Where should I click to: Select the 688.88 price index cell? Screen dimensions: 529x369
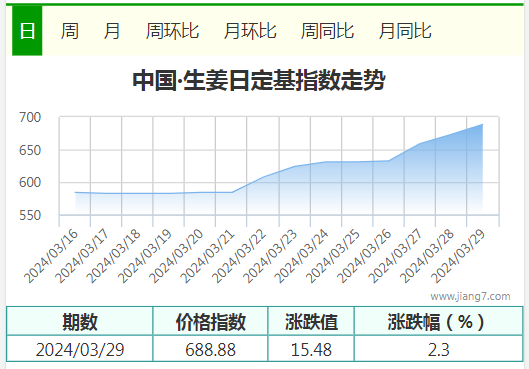coord(210,349)
